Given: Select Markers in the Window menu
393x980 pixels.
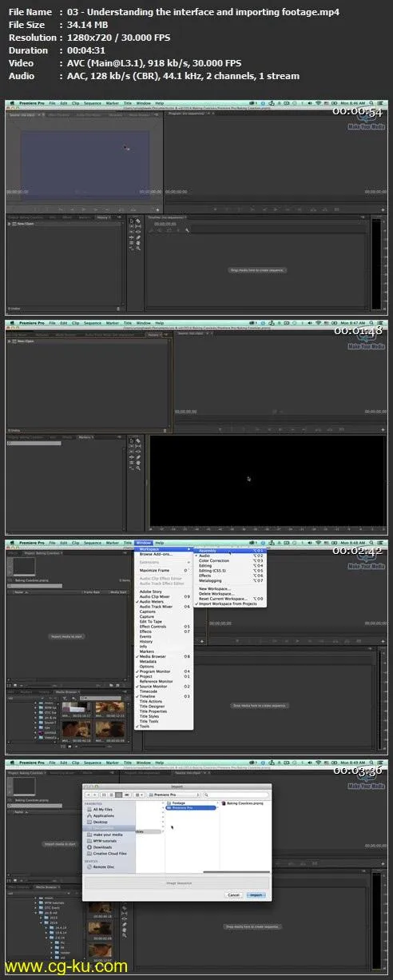Looking at the screenshot, I should click(x=164, y=651).
